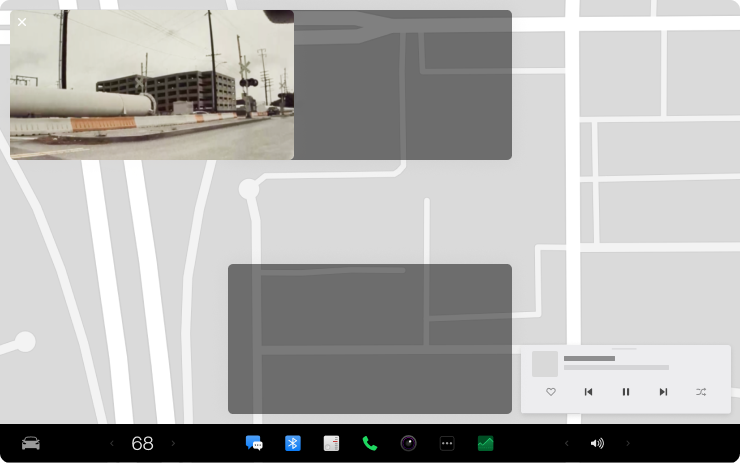Go back to the previous track

pos(588,392)
